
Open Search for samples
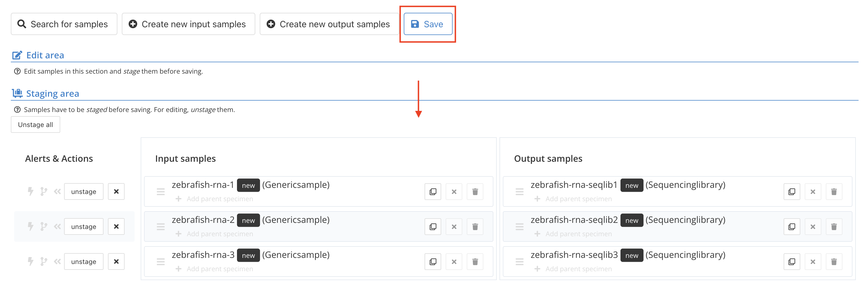tap(64, 24)
